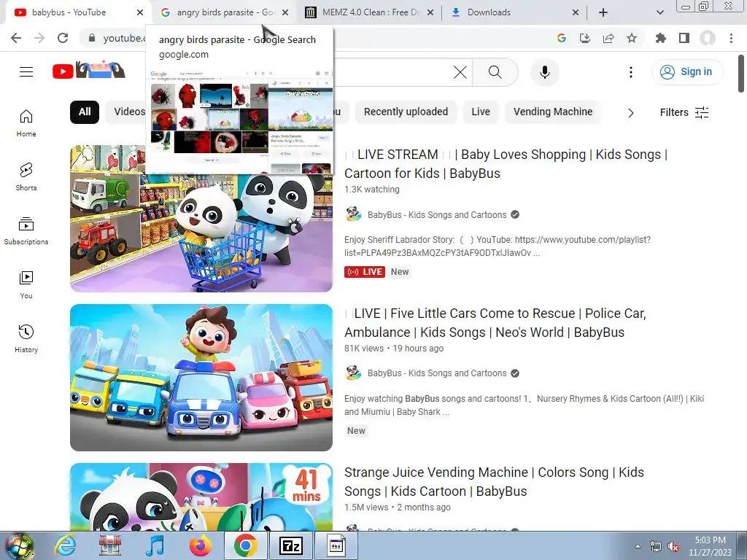Open the Five Little Cars video title
The image size is (747, 560).
(x=495, y=323)
